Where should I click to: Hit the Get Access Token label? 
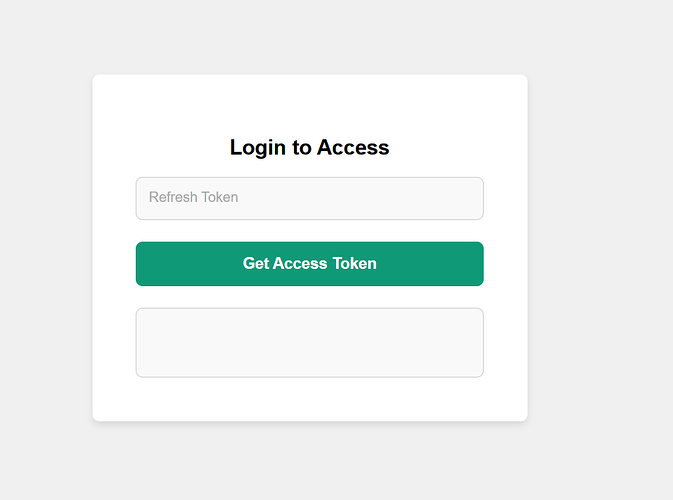(x=309, y=264)
